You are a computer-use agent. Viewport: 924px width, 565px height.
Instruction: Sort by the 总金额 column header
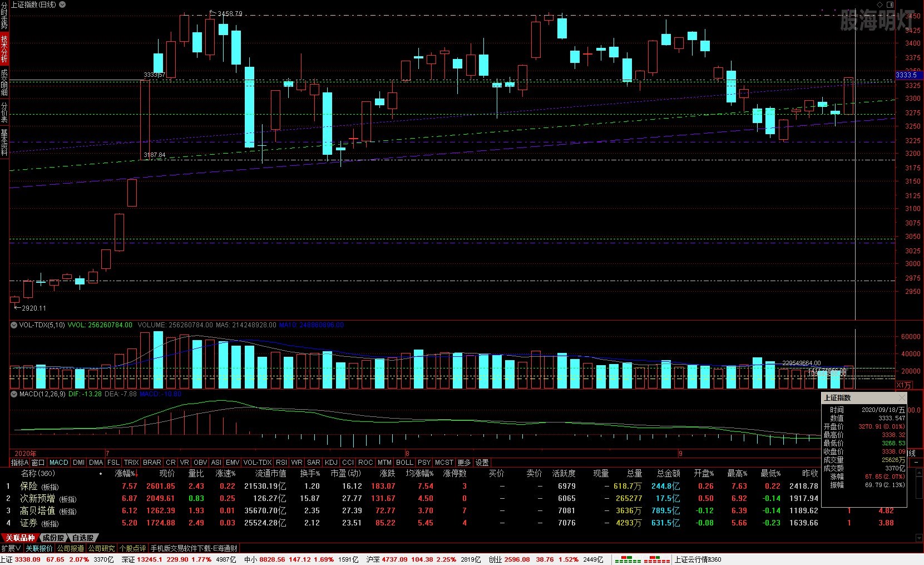pyautogui.click(x=668, y=474)
